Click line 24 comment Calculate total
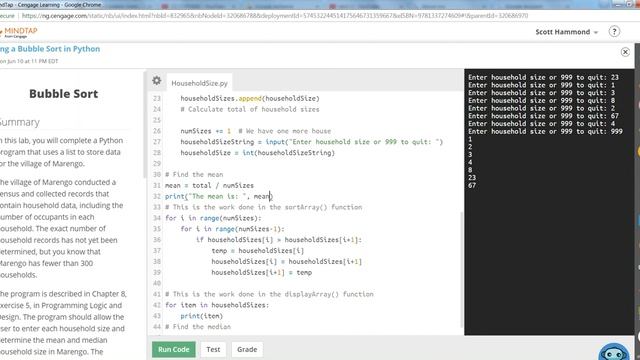Image resolution: width=640 pixels, height=360 pixels. coord(250,109)
